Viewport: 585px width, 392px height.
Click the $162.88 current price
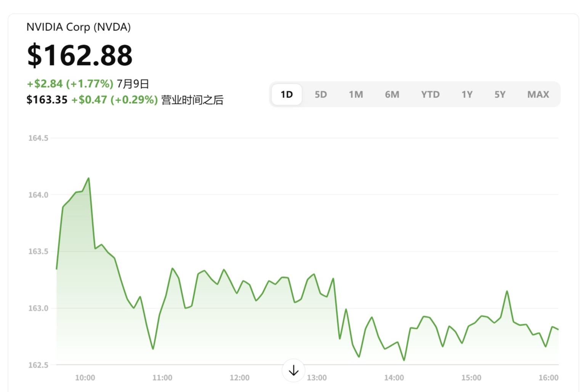pyautogui.click(x=80, y=55)
